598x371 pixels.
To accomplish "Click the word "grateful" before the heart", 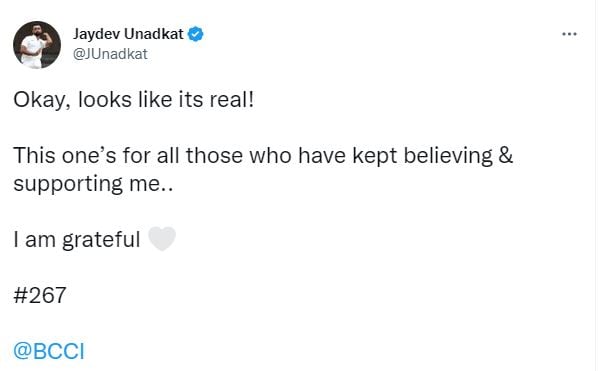I will pos(101,240).
